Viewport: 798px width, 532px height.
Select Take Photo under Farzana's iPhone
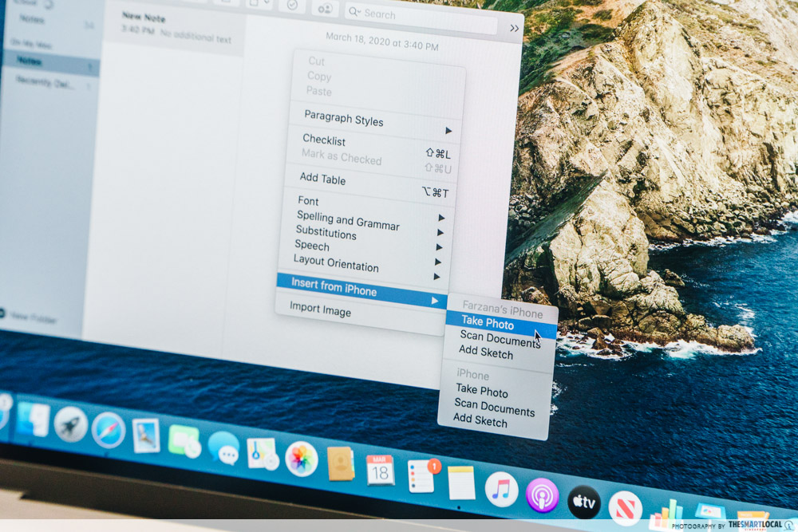(x=488, y=325)
